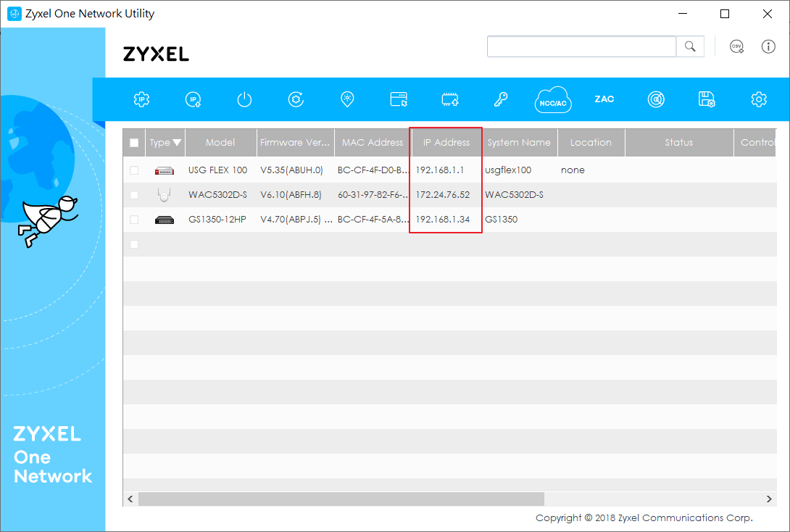
Task: Click the USG FLEX 100 model name
Action: pos(217,170)
